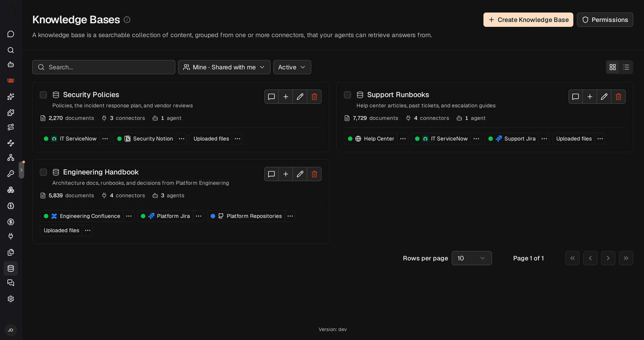Open the key icon in sidebar
Image resolution: width=644 pixels, height=340 pixels.
[11, 174]
